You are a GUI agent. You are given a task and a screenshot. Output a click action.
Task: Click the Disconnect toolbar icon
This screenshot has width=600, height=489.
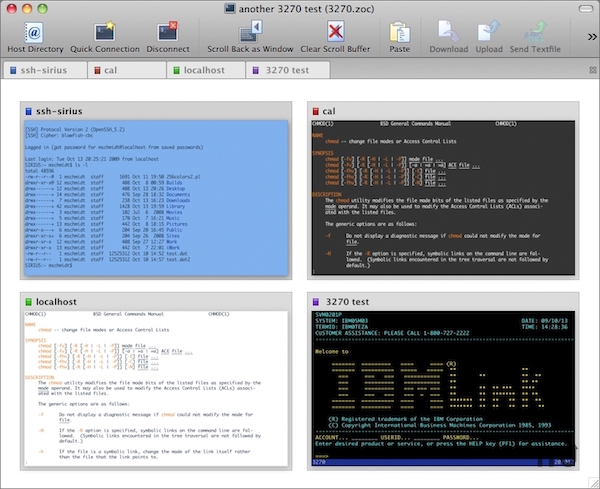167,33
